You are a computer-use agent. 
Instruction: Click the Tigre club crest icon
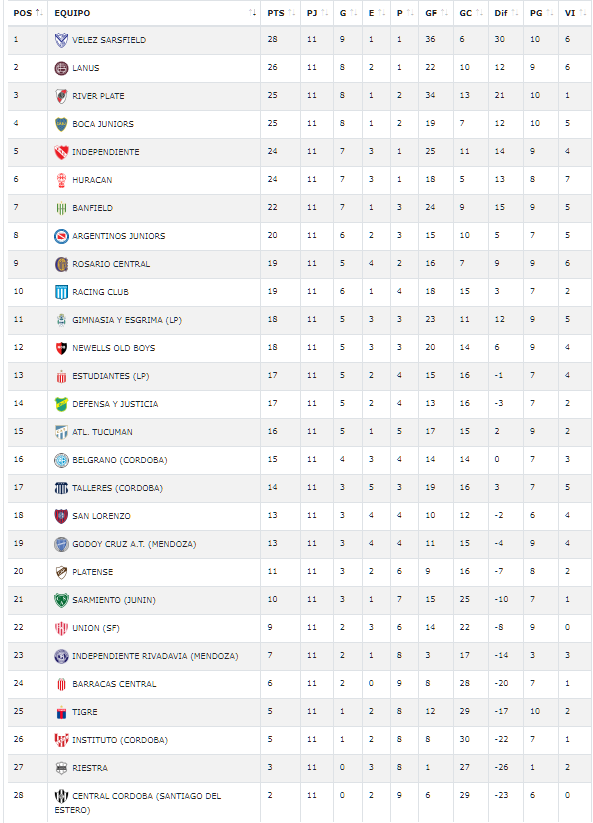(61, 712)
